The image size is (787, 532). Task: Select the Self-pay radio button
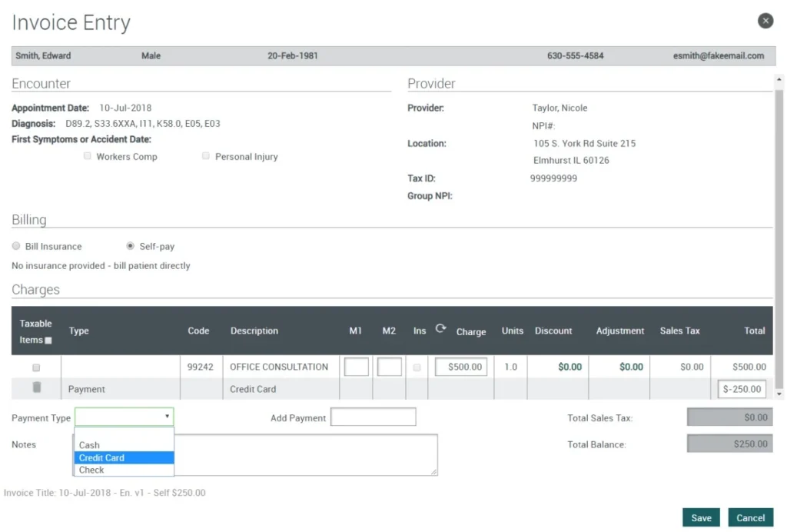pos(131,245)
